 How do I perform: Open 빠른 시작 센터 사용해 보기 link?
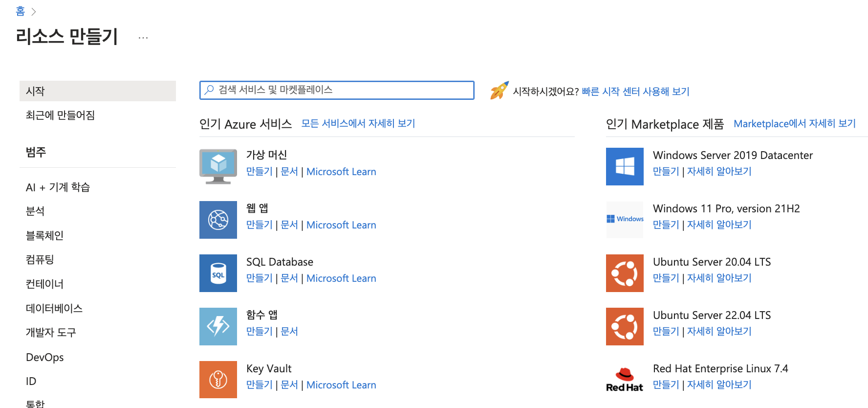[635, 91]
